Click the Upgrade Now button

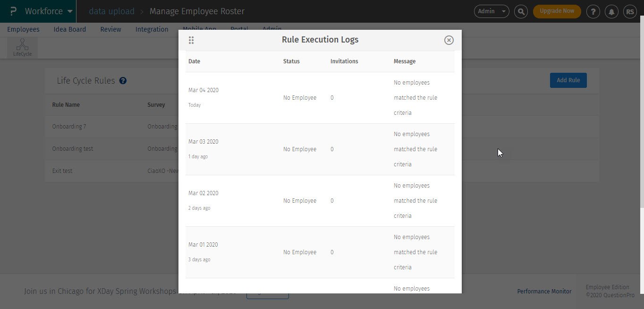pos(557,11)
